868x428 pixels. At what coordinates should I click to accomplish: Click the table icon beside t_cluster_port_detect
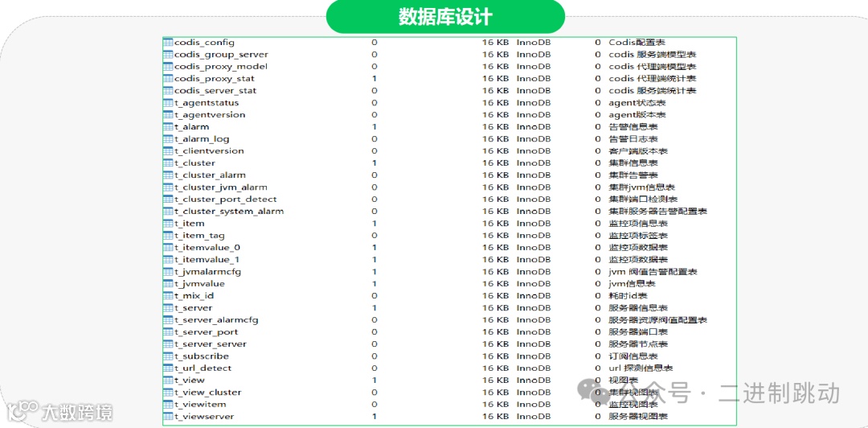(x=168, y=199)
